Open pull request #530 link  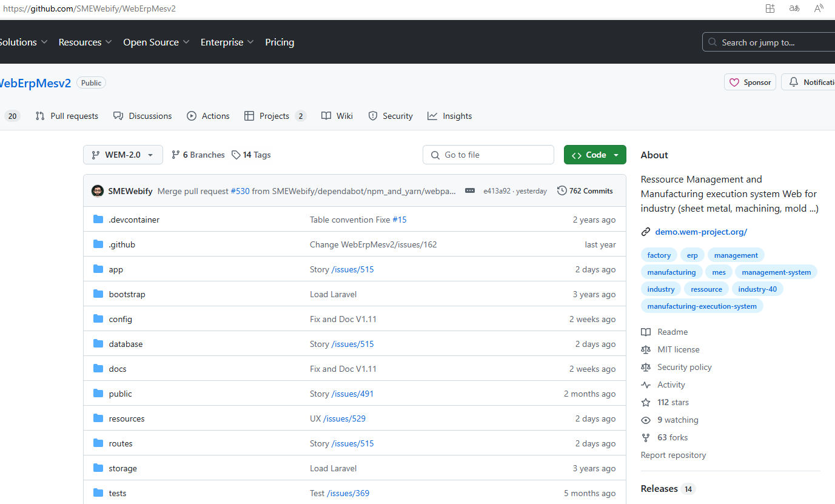(x=240, y=191)
